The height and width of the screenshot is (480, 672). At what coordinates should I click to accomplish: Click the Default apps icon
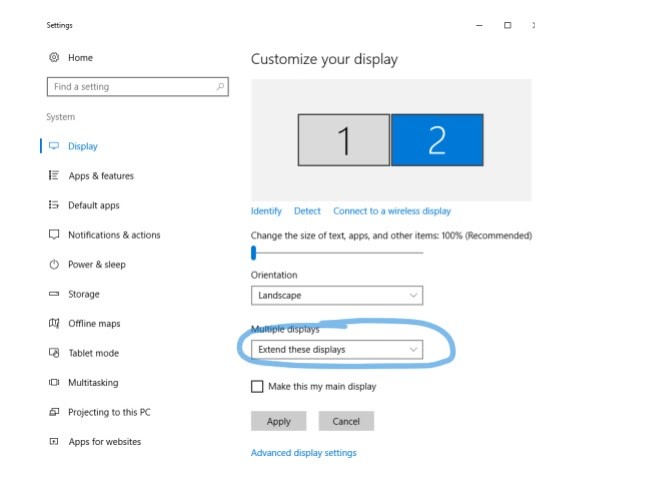54,205
